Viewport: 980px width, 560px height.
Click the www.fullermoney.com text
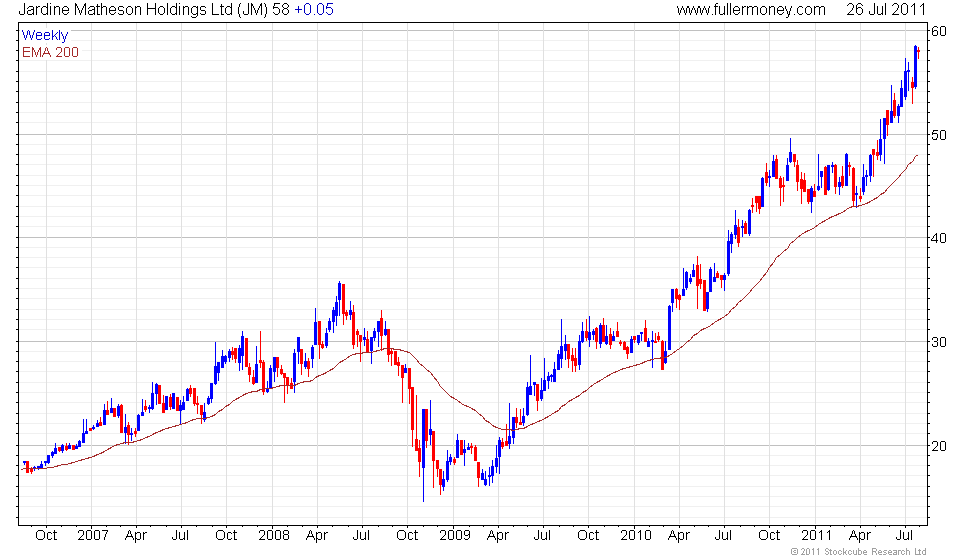click(x=751, y=9)
